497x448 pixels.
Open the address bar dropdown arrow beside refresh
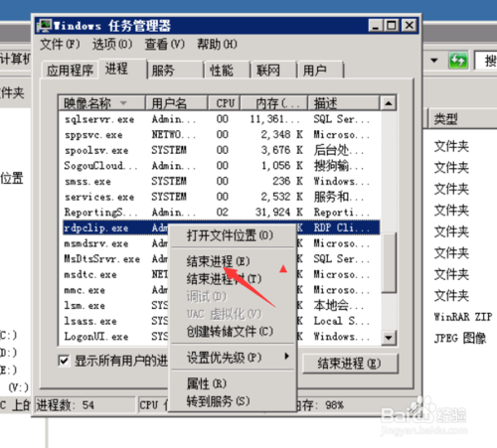tap(434, 61)
